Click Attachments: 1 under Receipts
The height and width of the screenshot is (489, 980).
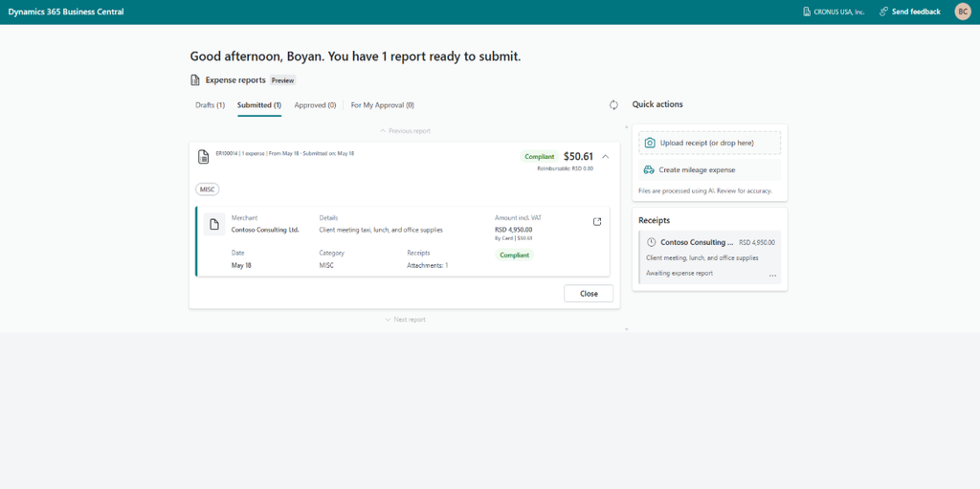point(428,265)
